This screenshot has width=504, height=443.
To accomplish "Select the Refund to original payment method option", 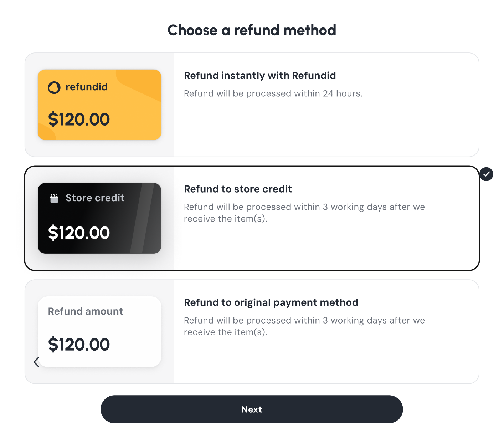I will 252,332.
